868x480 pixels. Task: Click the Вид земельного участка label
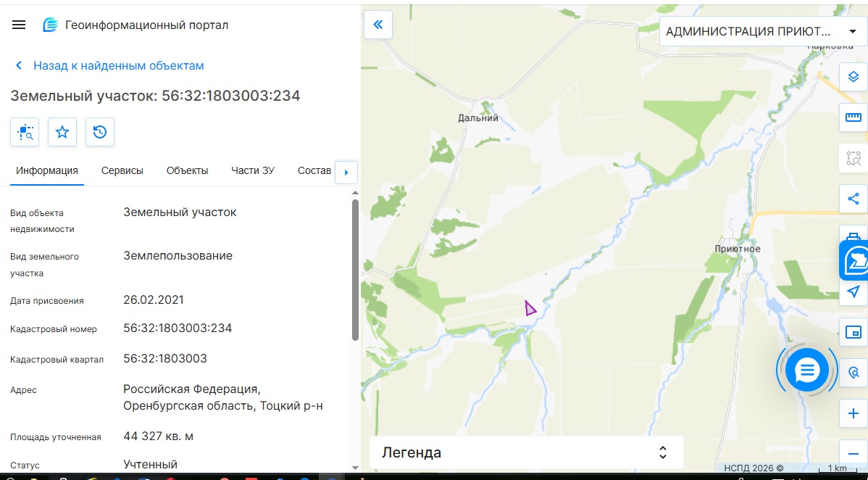pyautogui.click(x=44, y=265)
